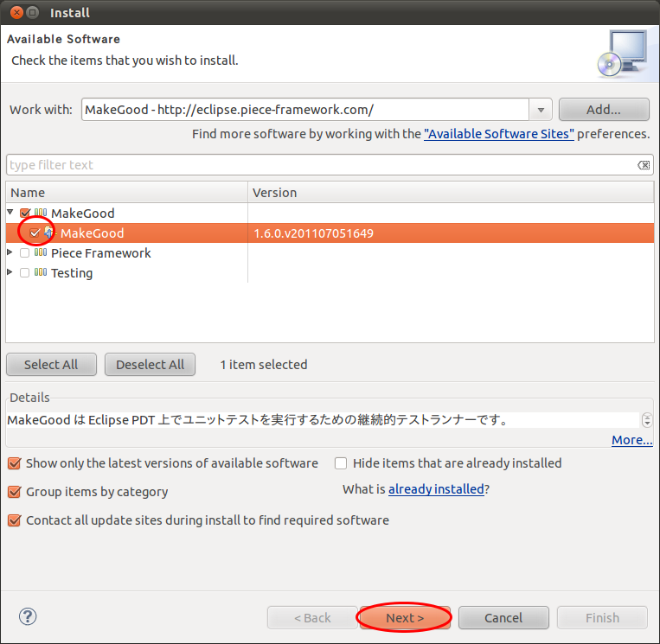Expand the Testing category
Screen dimensions: 660x644
pos(10,272)
